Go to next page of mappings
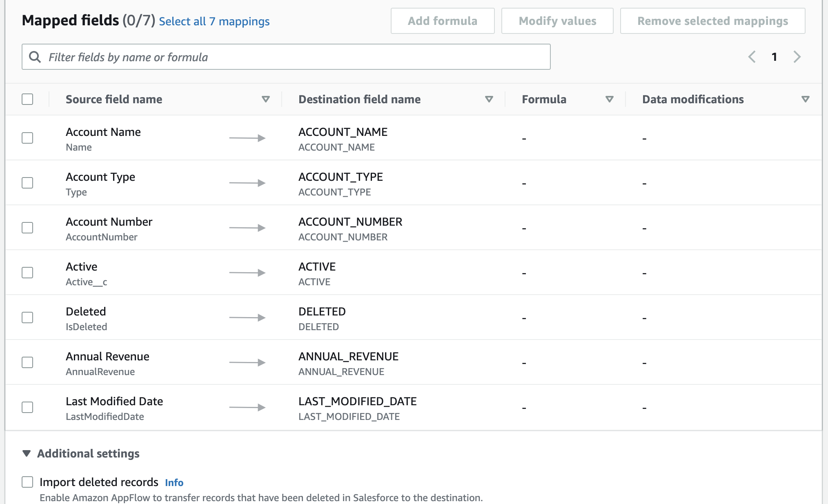This screenshot has height=504, width=828. coord(797,57)
